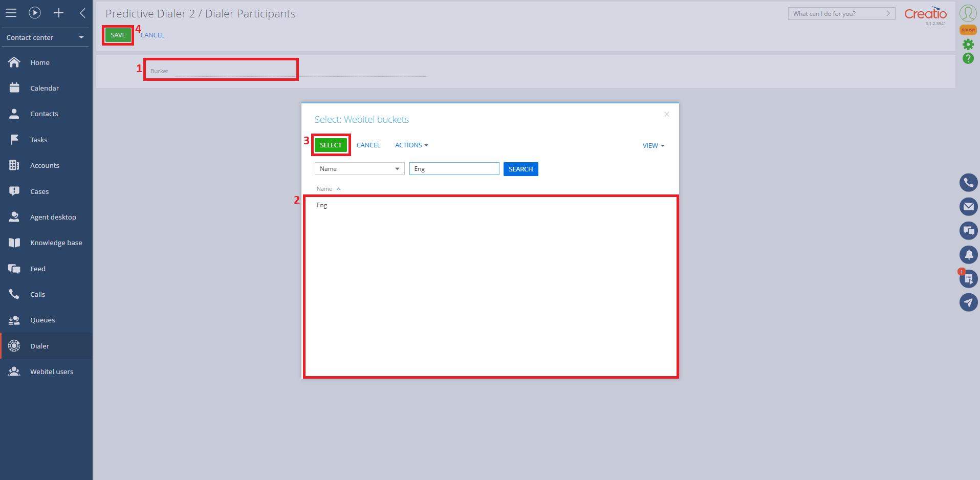Click the search text field containing Eng
Screen dimensions: 980x480
[454, 169]
